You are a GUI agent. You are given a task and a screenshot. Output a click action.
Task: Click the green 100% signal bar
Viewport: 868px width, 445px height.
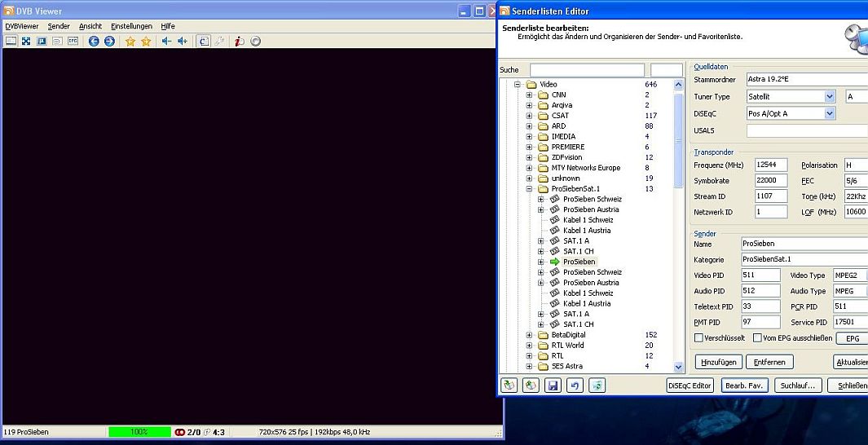139,432
